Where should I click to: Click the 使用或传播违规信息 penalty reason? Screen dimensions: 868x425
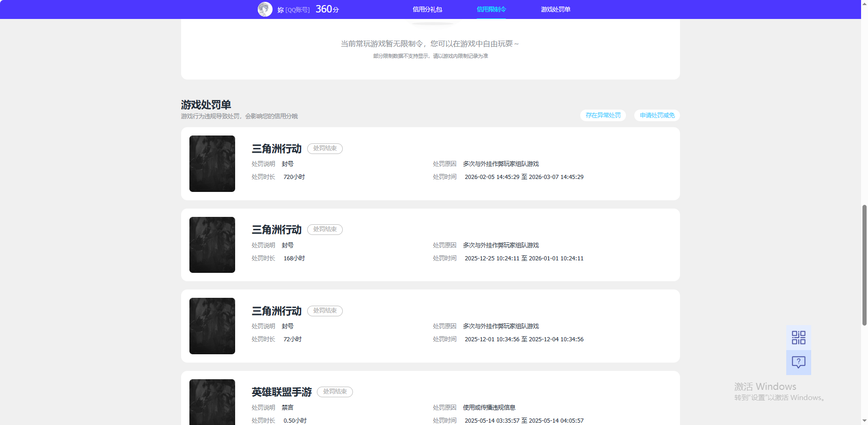[489, 407]
